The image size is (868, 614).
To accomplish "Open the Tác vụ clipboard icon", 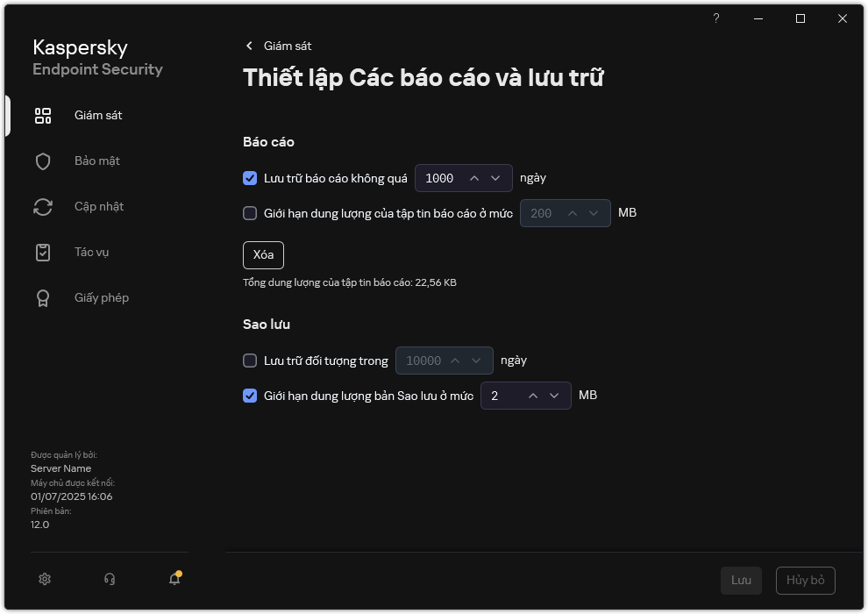I will tap(43, 253).
